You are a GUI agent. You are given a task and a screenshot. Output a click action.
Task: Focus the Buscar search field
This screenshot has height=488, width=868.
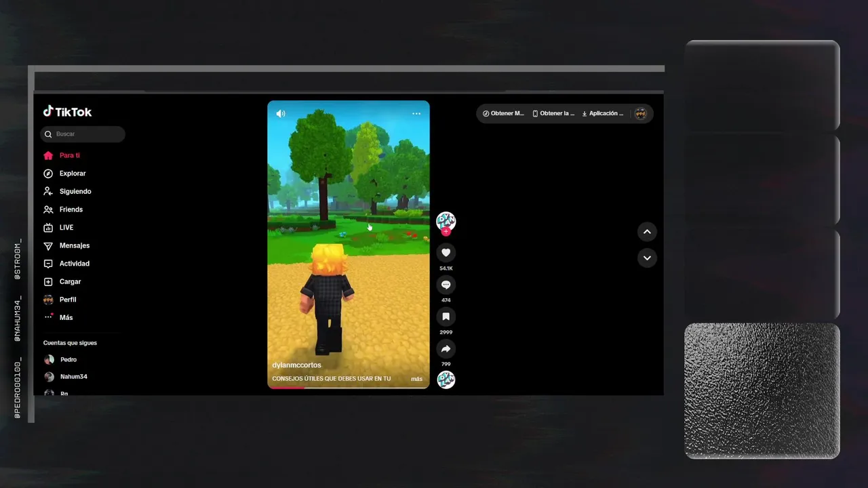(83, 134)
